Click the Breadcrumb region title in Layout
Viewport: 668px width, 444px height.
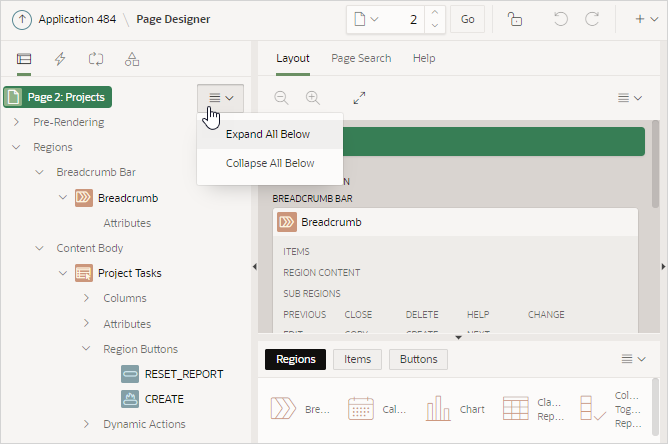(x=331, y=222)
